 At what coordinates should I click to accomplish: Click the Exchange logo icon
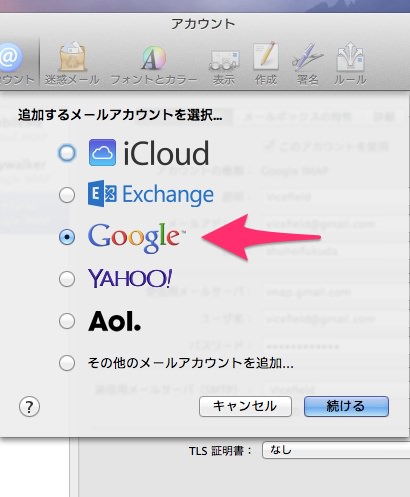(x=103, y=194)
